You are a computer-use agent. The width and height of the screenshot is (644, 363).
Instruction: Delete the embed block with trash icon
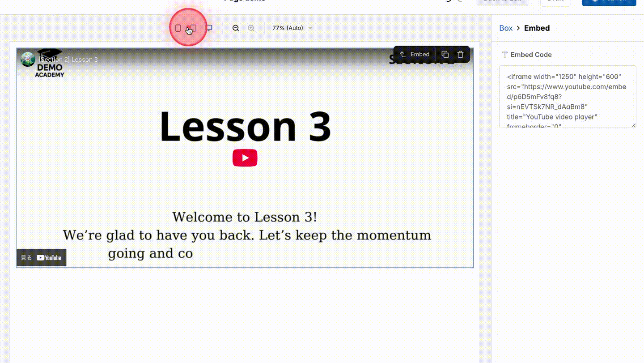(x=460, y=54)
